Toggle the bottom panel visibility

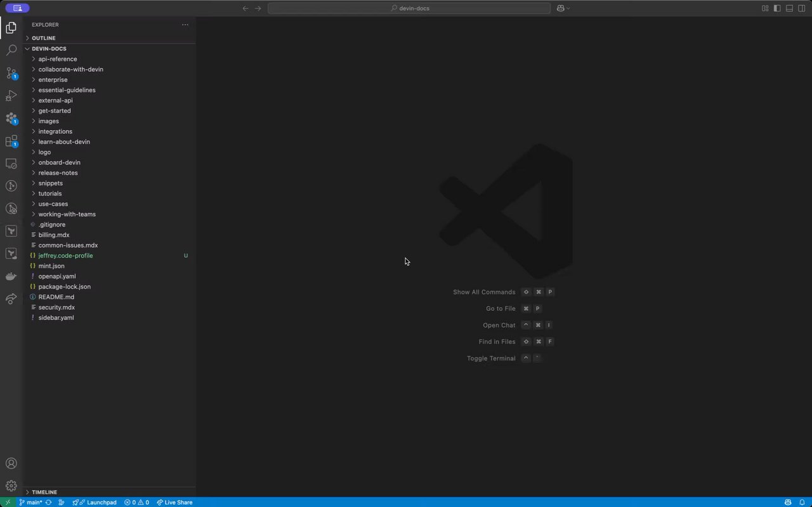tap(790, 8)
